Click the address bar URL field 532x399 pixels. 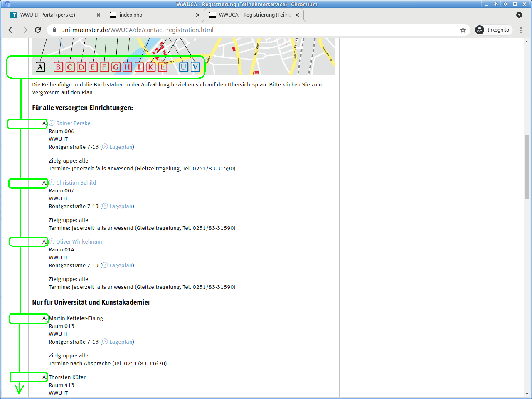(x=249, y=30)
